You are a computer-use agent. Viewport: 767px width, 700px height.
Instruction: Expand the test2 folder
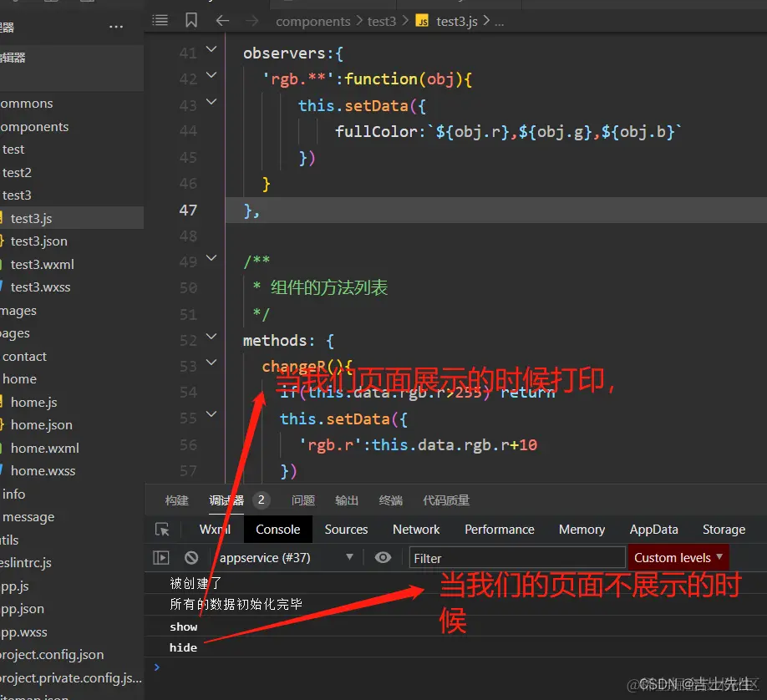72,172
